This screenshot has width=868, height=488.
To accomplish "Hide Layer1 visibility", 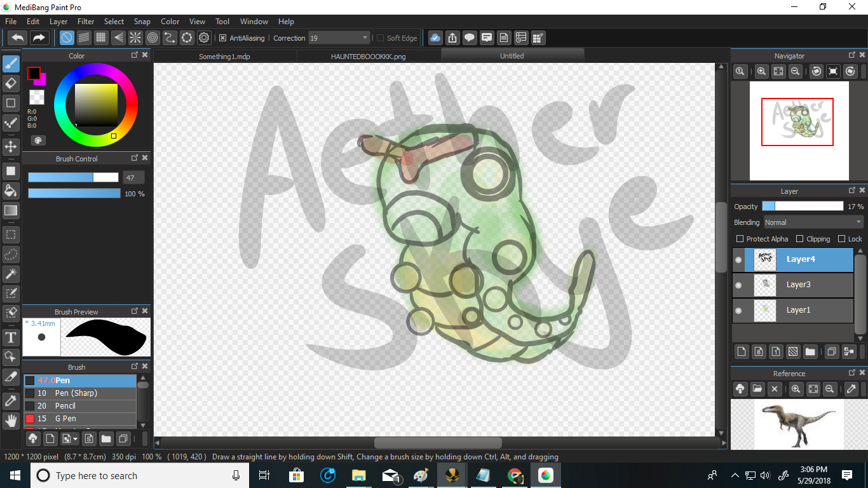I will tap(738, 311).
